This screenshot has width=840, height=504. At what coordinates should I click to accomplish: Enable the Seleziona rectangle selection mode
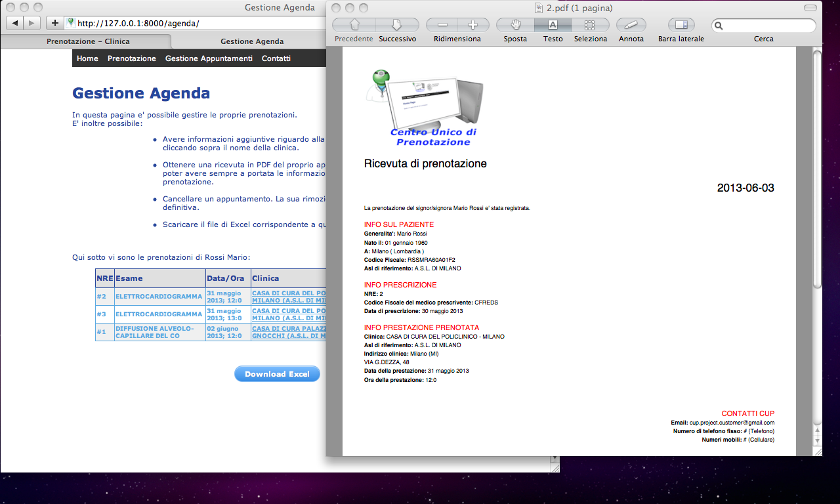pos(590,24)
